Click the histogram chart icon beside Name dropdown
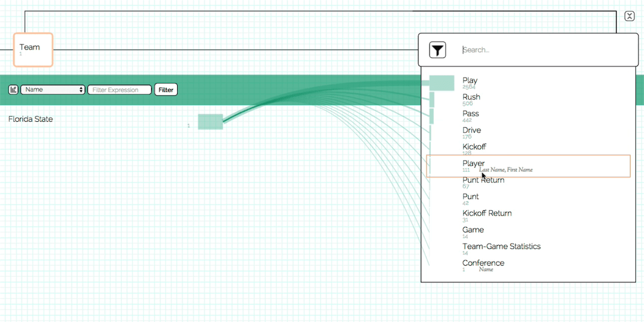Viewport: 644px width, 322px height. (x=13, y=90)
